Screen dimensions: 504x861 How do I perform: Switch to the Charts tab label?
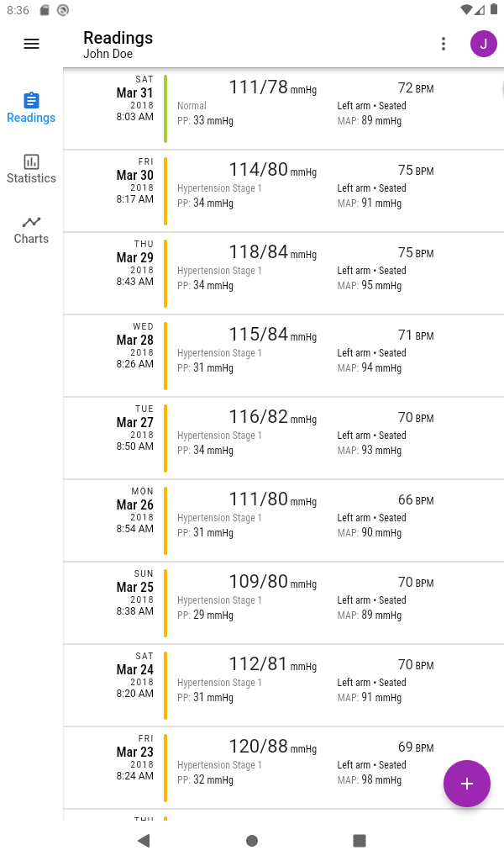31,239
